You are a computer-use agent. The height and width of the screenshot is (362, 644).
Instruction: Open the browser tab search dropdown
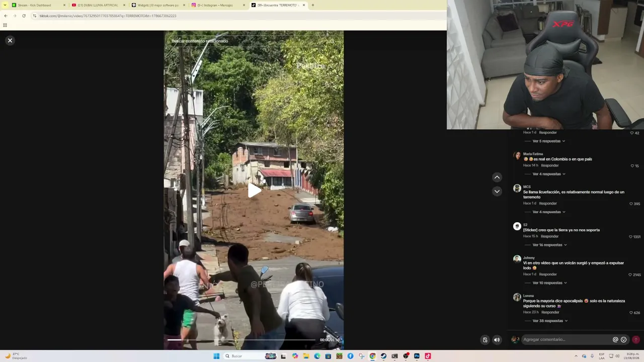[x=6, y=5]
